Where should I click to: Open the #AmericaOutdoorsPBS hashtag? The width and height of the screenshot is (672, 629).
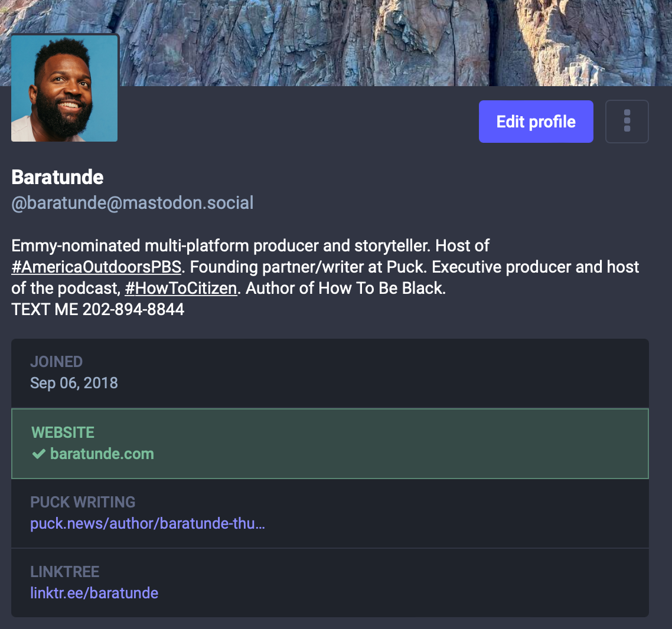(96, 267)
